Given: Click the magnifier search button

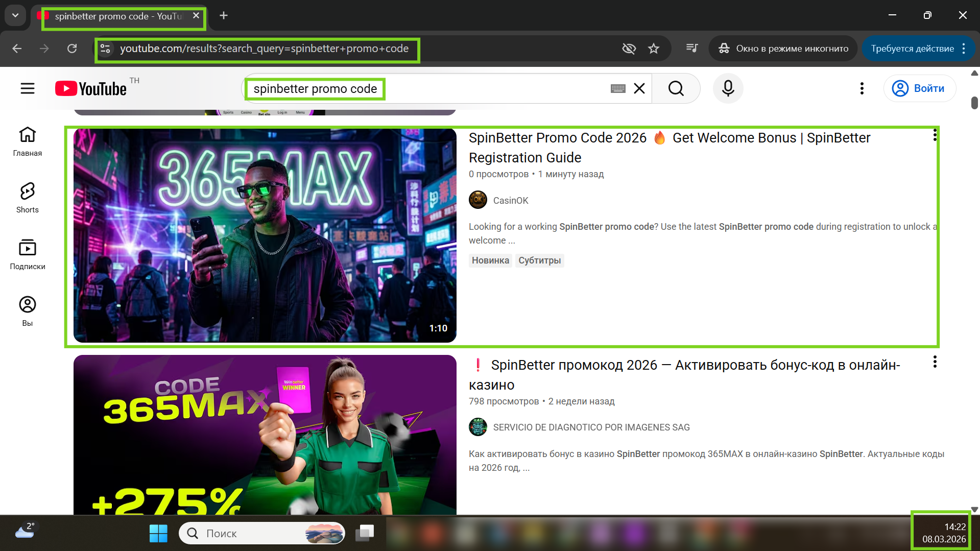Looking at the screenshot, I should click(x=676, y=89).
